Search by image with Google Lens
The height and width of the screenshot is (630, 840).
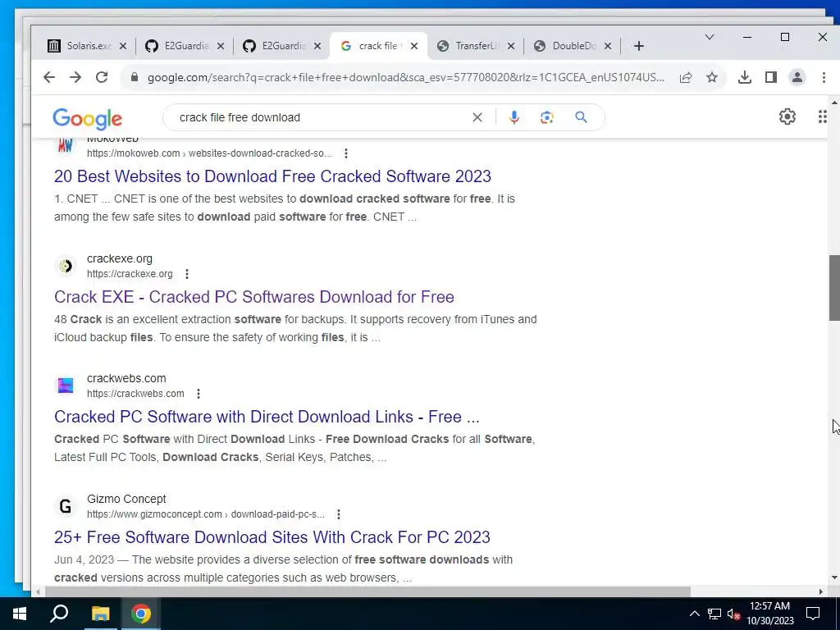pos(546,117)
